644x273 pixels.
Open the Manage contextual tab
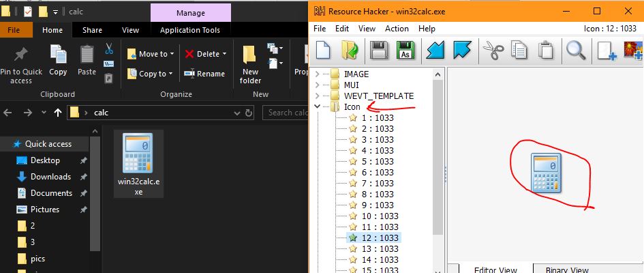pos(191,13)
